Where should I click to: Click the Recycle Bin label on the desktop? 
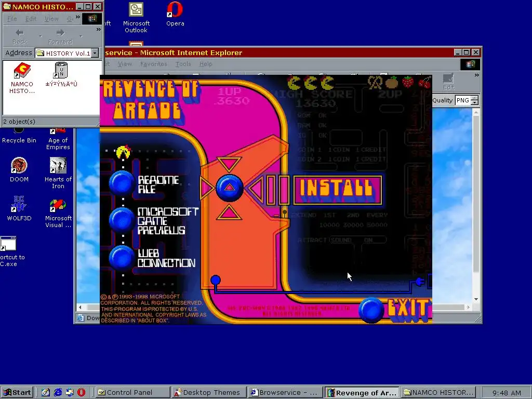coord(19,140)
